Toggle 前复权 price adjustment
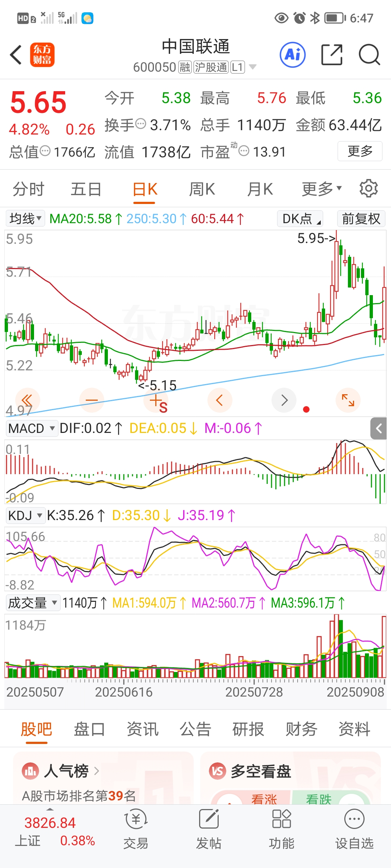Screen dimensions: 391x868 click(x=361, y=219)
